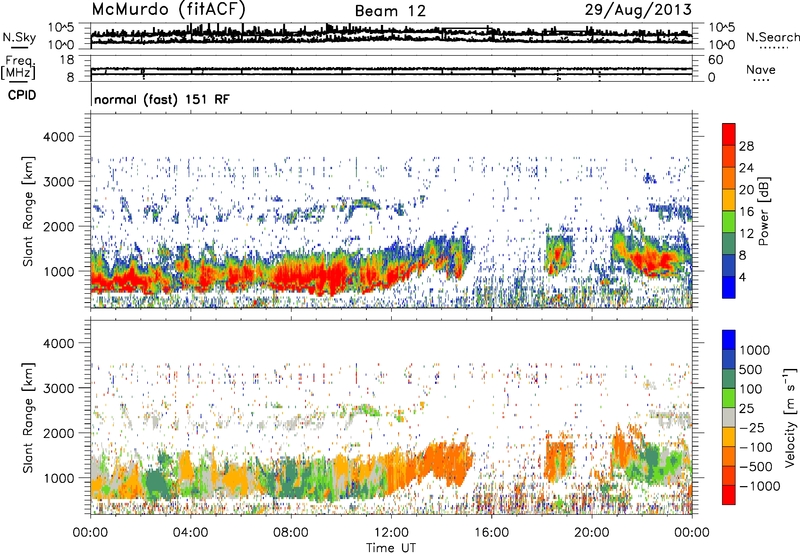Click the red segment of Power colorbar

pyautogui.click(x=729, y=135)
